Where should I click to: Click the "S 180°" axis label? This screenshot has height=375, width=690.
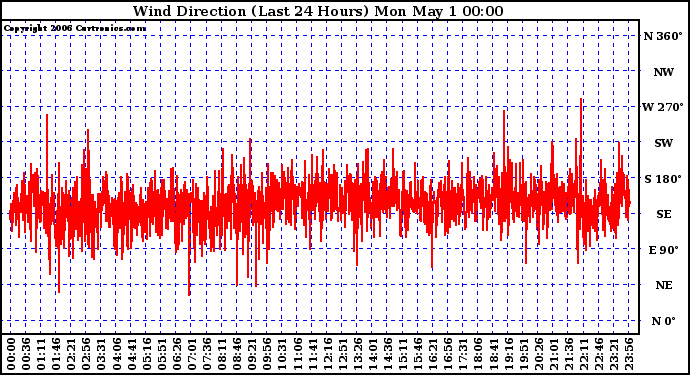click(x=663, y=179)
